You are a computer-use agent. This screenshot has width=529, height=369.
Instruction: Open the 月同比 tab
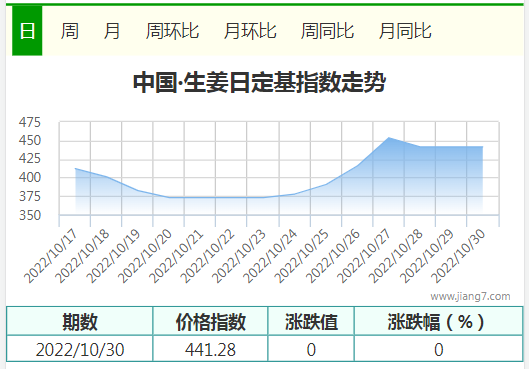pyautogui.click(x=405, y=31)
